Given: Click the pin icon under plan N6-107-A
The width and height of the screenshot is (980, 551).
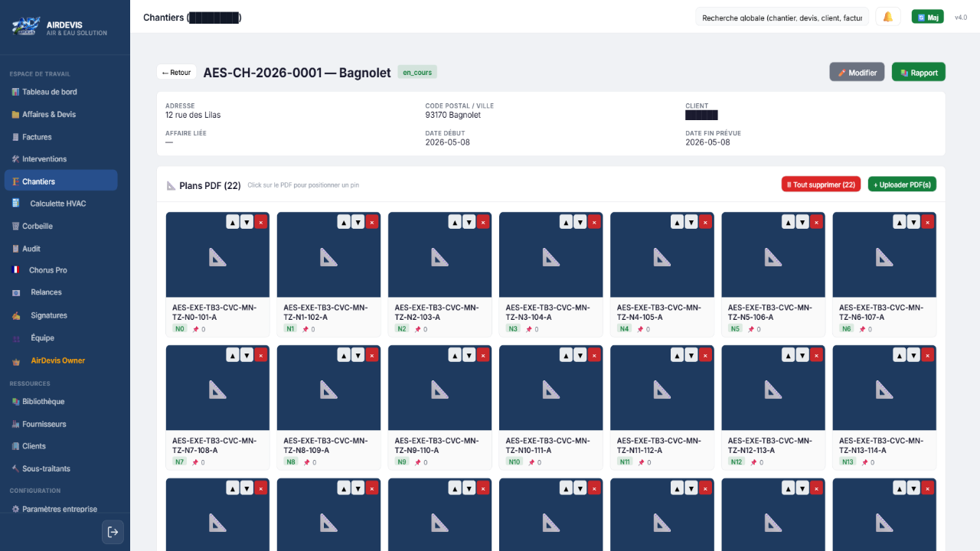Looking at the screenshot, I should tap(863, 329).
